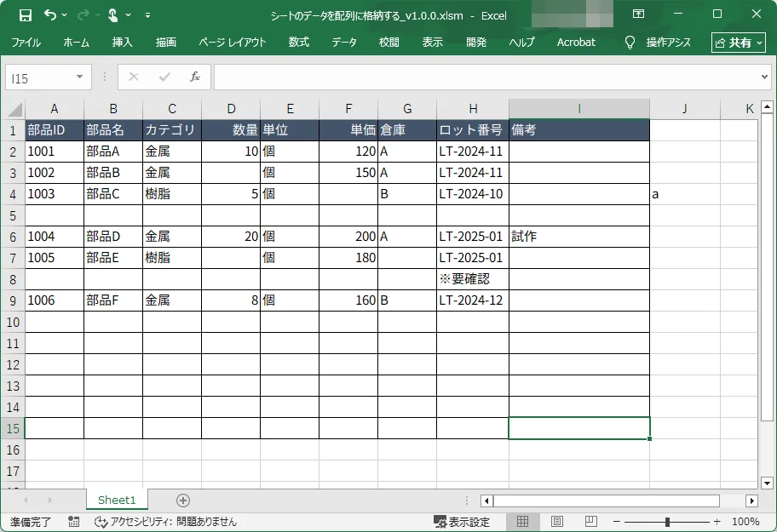The height and width of the screenshot is (532, 777).
Task: Open Customize Quick Access Toolbar dropdown
Action: [148, 15]
